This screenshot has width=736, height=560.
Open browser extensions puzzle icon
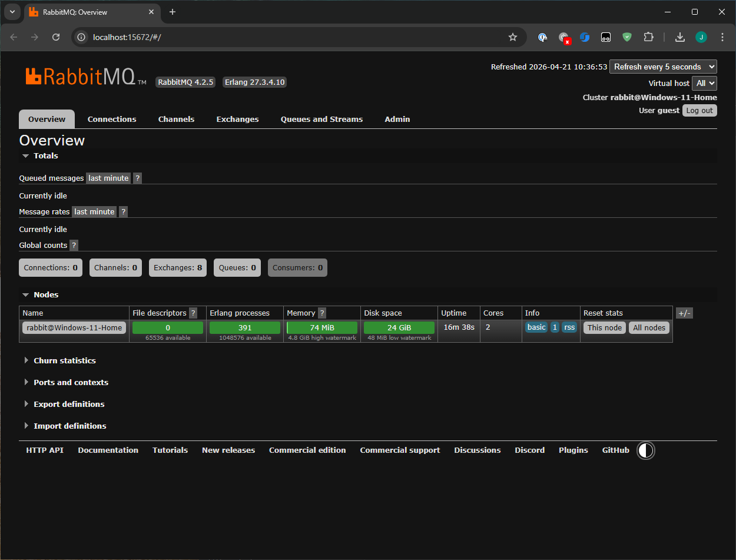point(648,37)
